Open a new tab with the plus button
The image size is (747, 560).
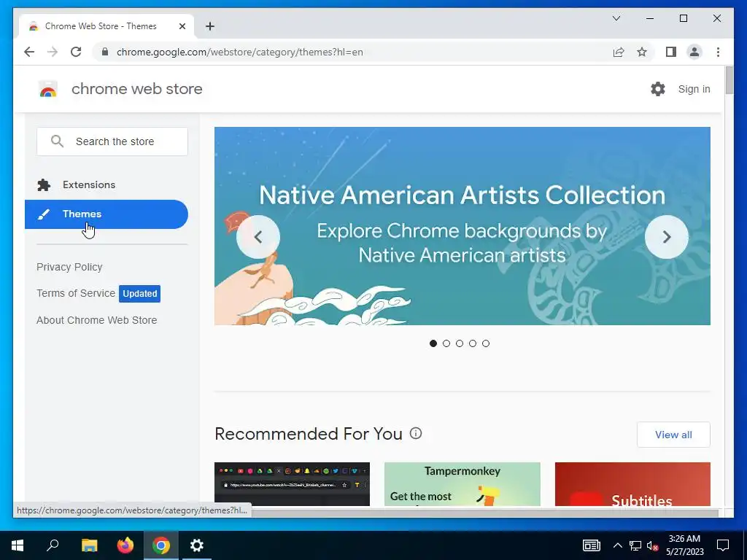coord(209,26)
